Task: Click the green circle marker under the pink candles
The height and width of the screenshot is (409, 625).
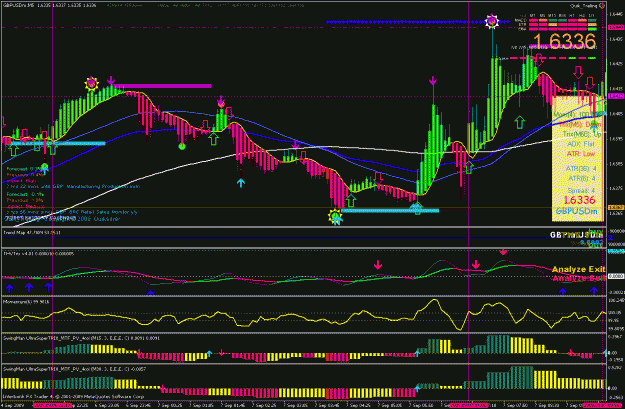Action: point(182,146)
